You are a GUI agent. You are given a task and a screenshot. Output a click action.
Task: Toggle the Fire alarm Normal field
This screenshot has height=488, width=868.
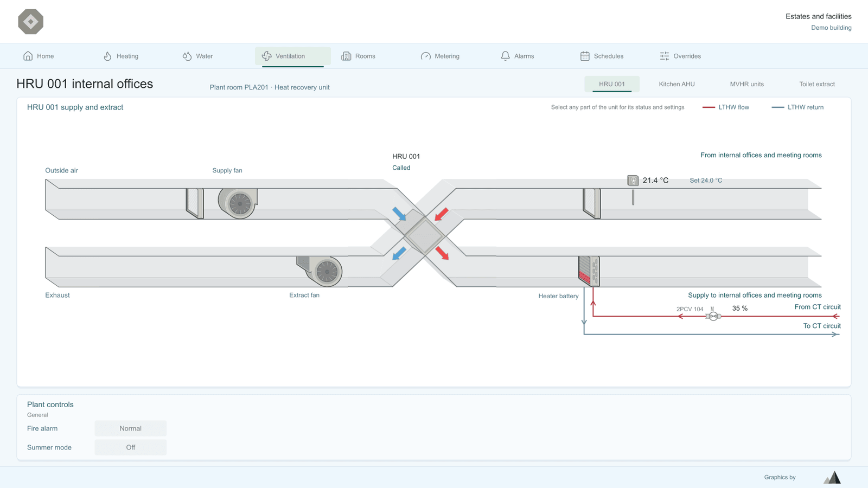coord(131,428)
